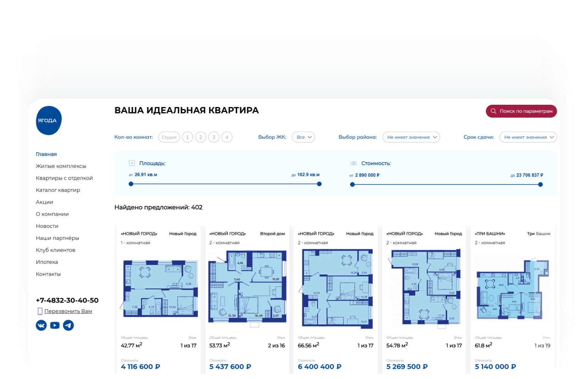Select the 3-room filter option
The height and width of the screenshot is (379, 588).
tap(214, 137)
